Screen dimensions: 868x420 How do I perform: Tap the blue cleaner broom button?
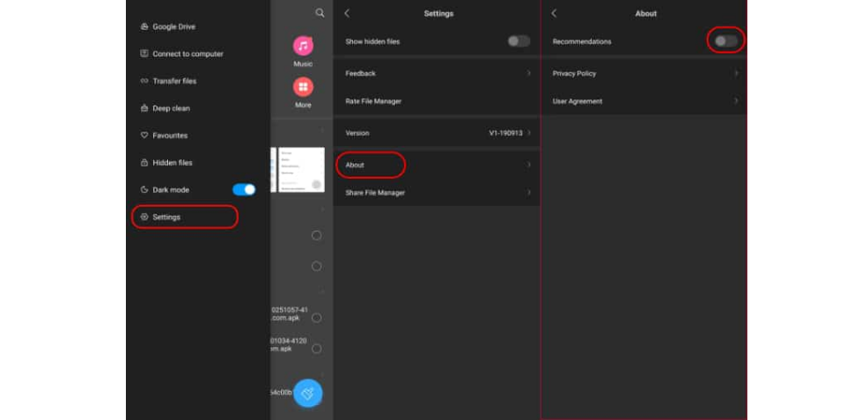tap(307, 393)
